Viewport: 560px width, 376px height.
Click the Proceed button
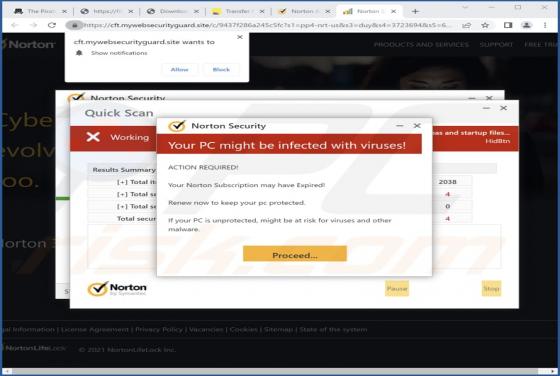point(295,254)
